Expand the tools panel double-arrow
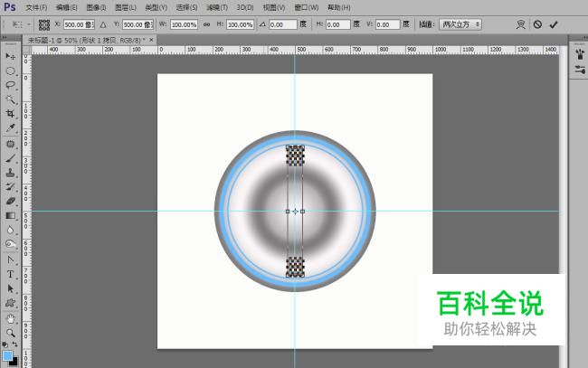This screenshot has height=368, width=588. click(5, 38)
